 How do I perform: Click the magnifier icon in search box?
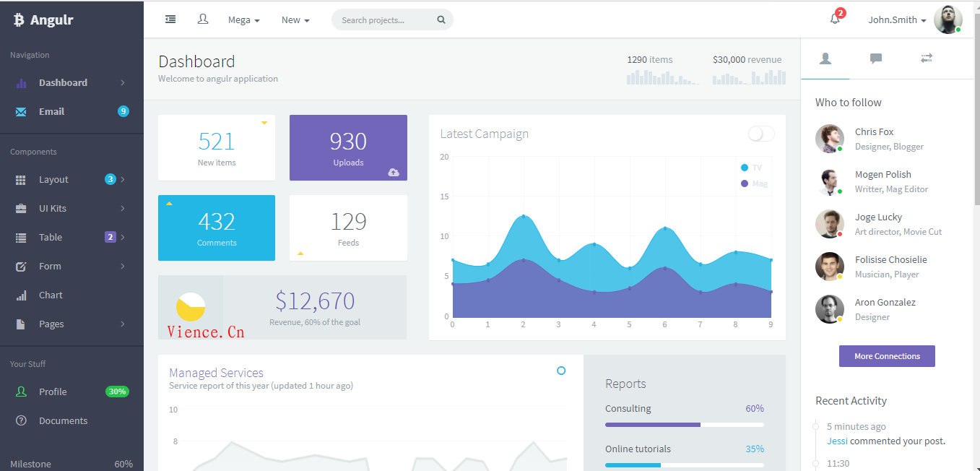441,20
